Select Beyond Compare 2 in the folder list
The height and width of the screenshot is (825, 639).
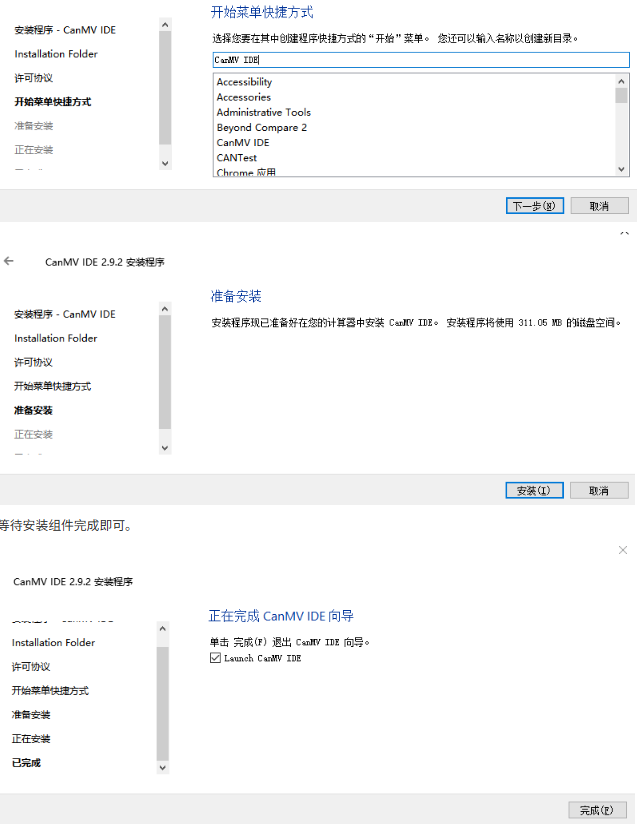pos(262,128)
